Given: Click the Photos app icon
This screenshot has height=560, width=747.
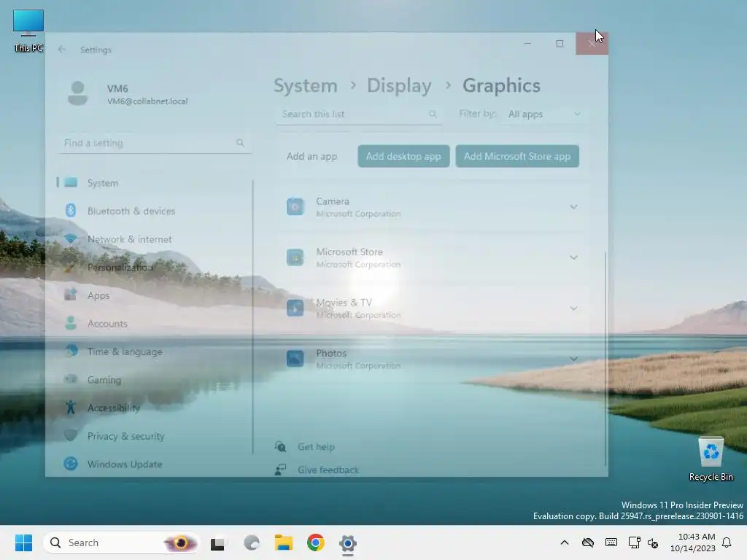Looking at the screenshot, I should tap(295, 359).
